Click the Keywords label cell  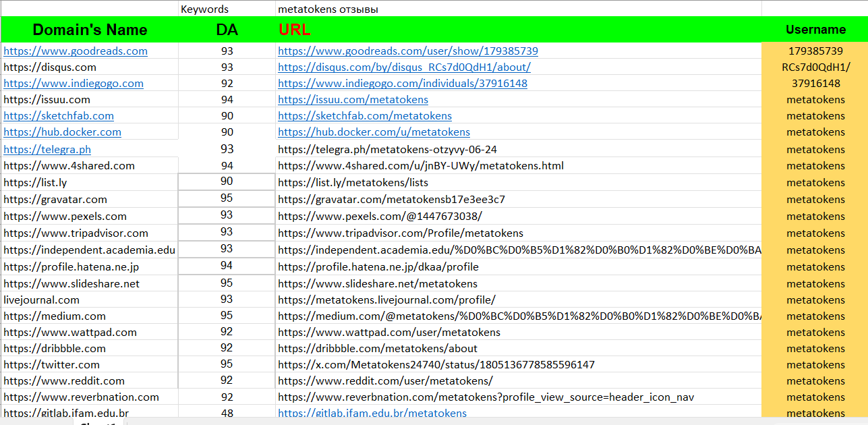pyautogui.click(x=204, y=9)
